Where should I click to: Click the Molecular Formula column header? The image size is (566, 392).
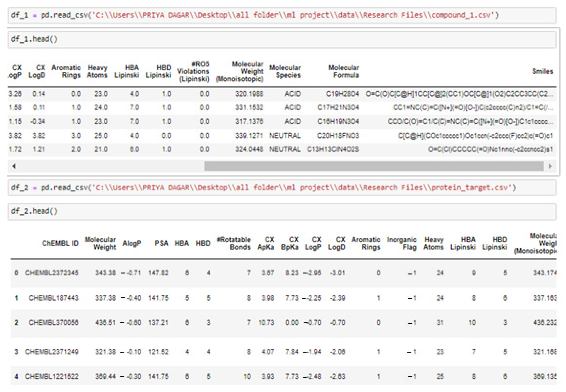click(344, 71)
